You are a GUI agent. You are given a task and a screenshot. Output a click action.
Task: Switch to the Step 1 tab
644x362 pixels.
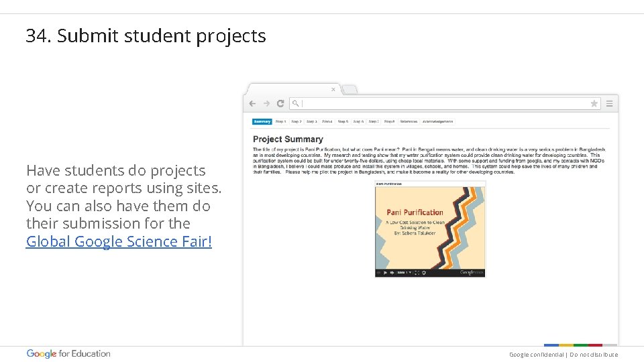point(280,122)
